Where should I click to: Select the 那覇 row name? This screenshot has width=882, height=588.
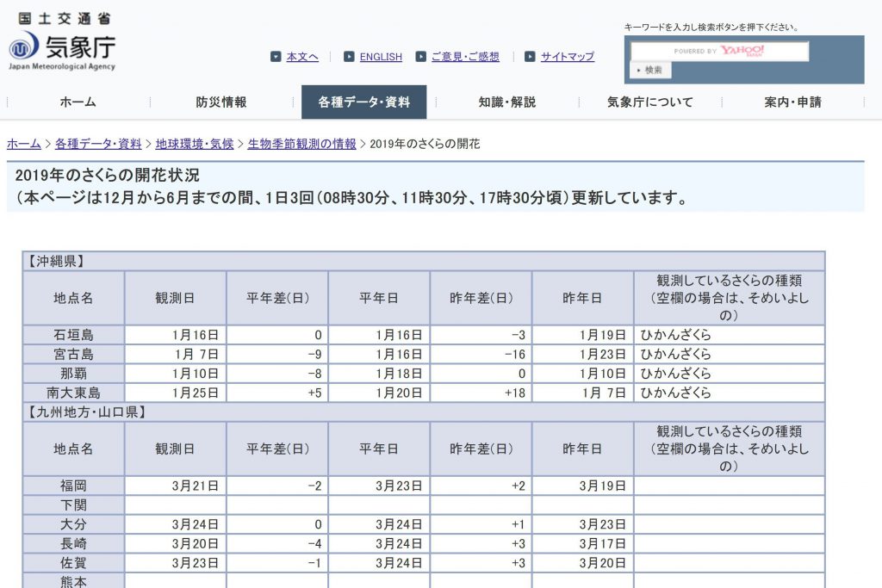pyautogui.click(x=74, y=374)
